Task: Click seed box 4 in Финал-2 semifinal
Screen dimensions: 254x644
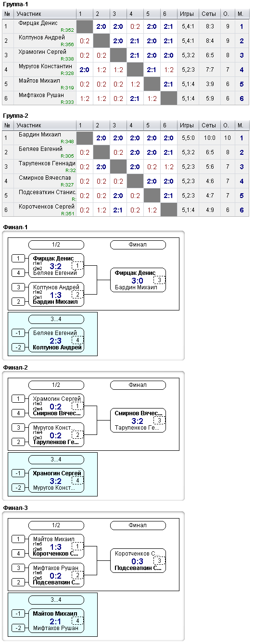Action: 18,413
